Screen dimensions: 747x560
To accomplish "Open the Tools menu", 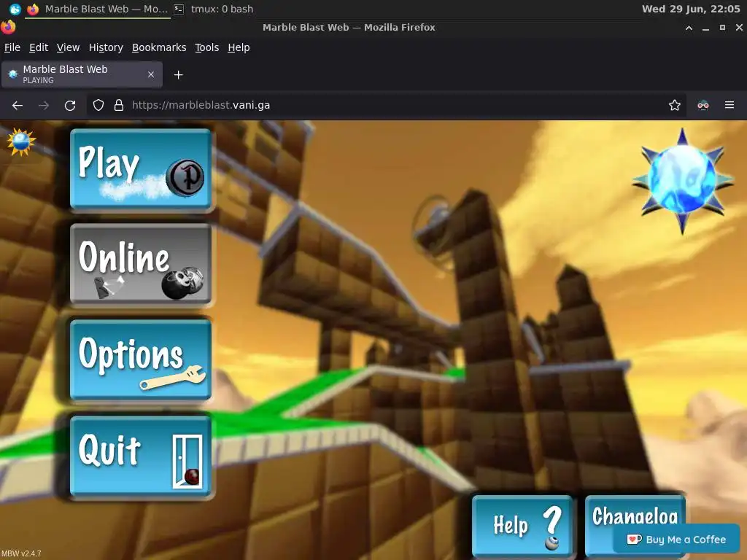I will click(206, 47).
